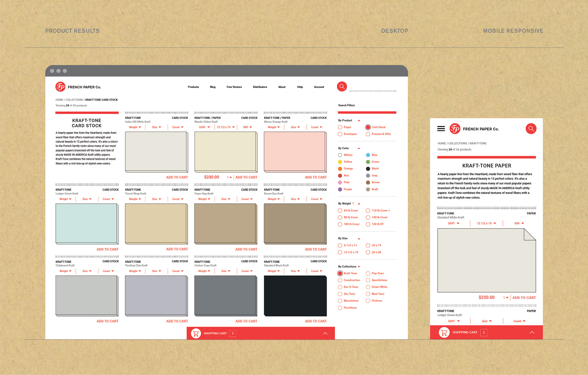This screenshot has width=588, height=375.
Task: Filter by Purple color swatch
Action: point(340,189)
